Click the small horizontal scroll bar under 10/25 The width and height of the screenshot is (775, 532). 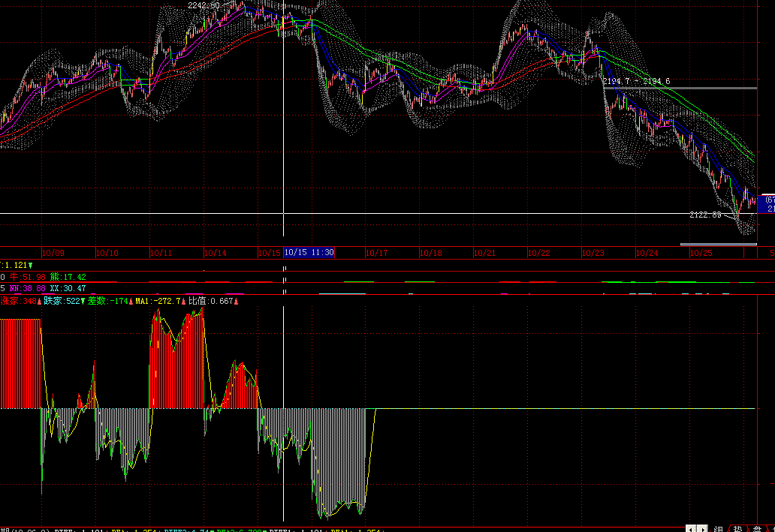(718, 244)
